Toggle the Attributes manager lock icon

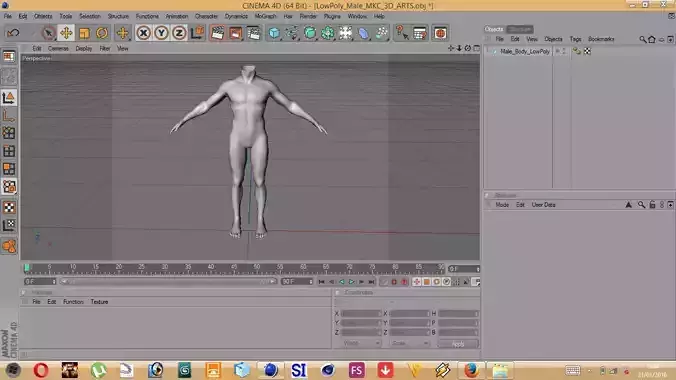652,205
